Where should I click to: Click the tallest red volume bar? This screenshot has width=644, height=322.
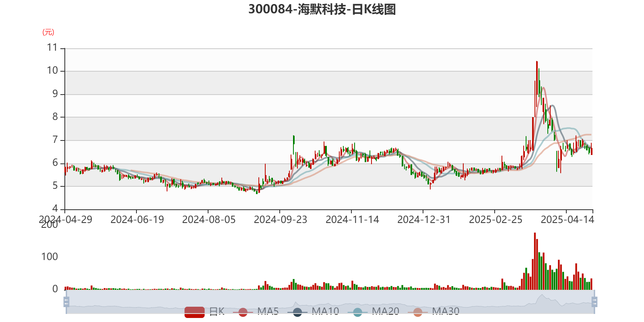(535, 261)
